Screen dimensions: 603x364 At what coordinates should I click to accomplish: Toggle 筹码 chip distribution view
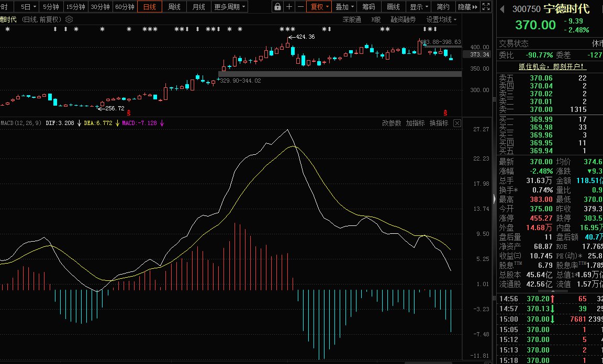[x=368, y=6]
